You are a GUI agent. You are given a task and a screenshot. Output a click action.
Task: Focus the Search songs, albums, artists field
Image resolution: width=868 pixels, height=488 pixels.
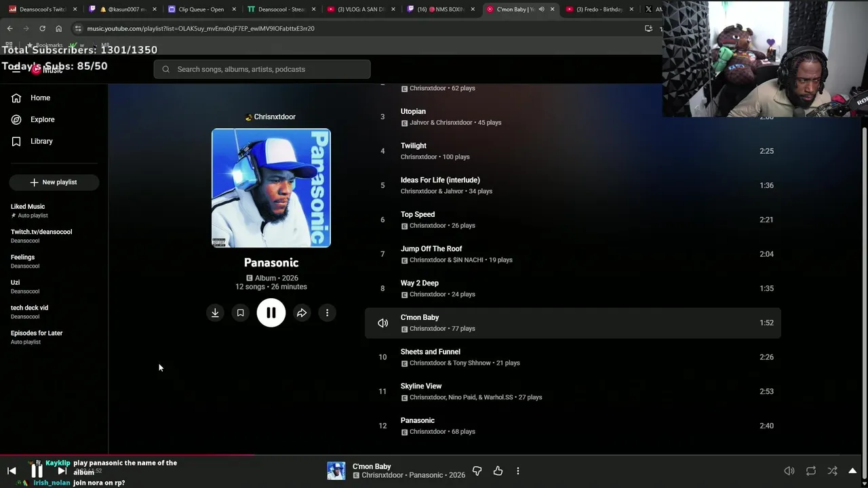262,69
